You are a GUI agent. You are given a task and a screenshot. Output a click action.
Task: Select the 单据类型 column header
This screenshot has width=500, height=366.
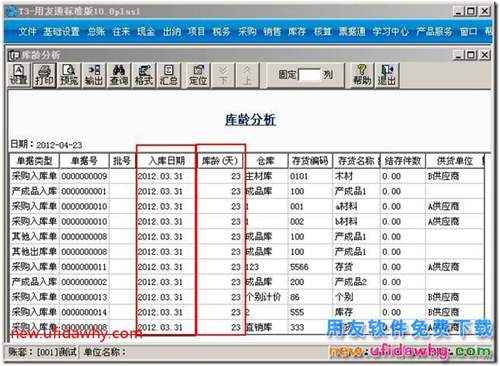[x=34, y=161]
